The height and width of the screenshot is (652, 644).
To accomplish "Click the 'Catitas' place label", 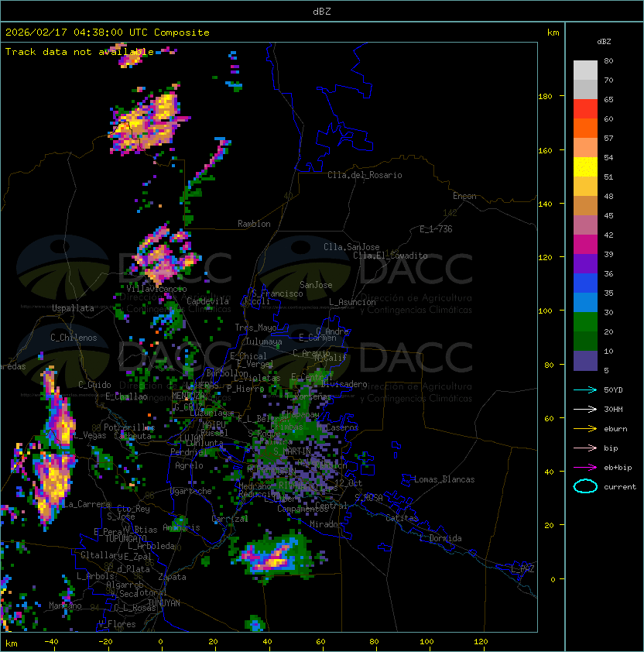I will [x=402, y=518].
